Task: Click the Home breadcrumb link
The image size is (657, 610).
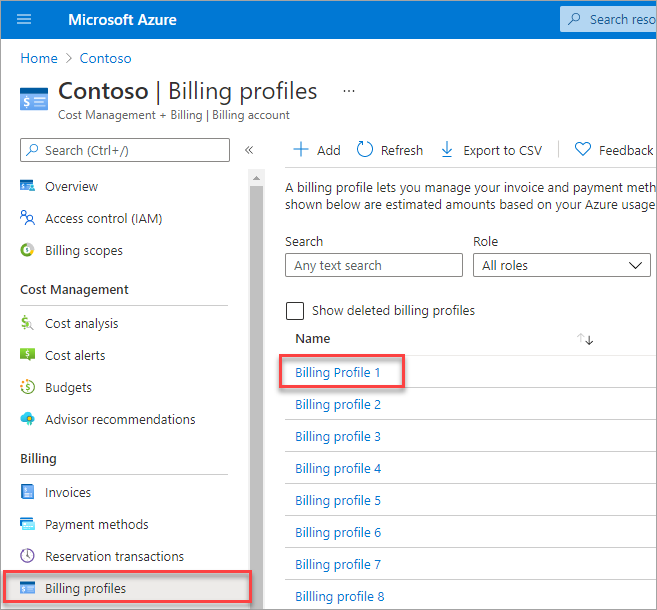Action: tap(38, 58)
